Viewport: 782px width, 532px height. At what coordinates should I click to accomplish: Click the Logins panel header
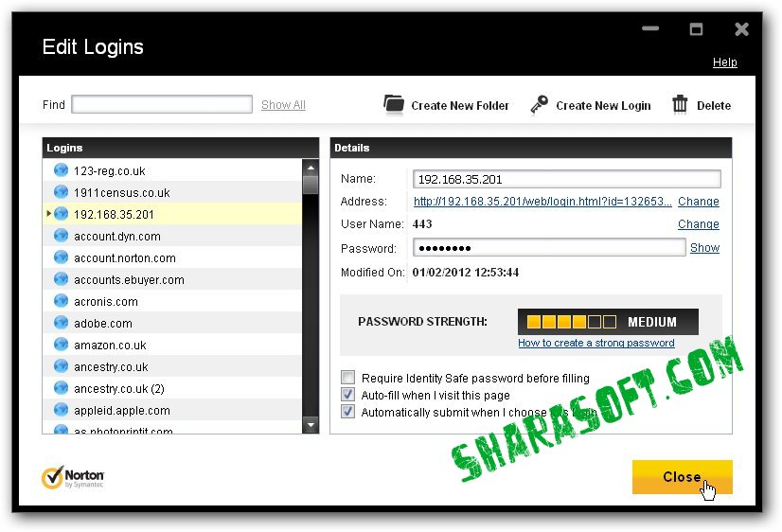181,148
